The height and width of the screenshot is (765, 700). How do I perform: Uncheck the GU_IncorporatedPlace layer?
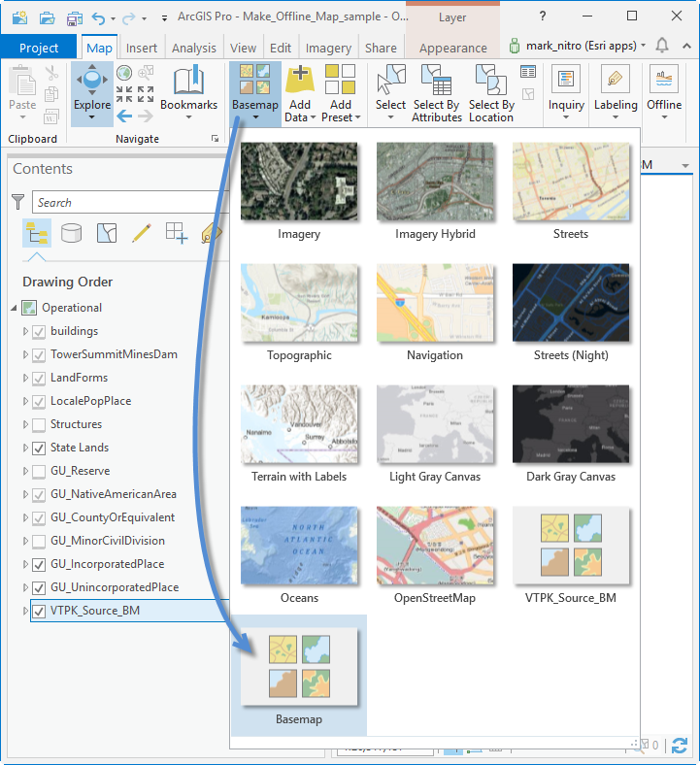tap(39, 565)
